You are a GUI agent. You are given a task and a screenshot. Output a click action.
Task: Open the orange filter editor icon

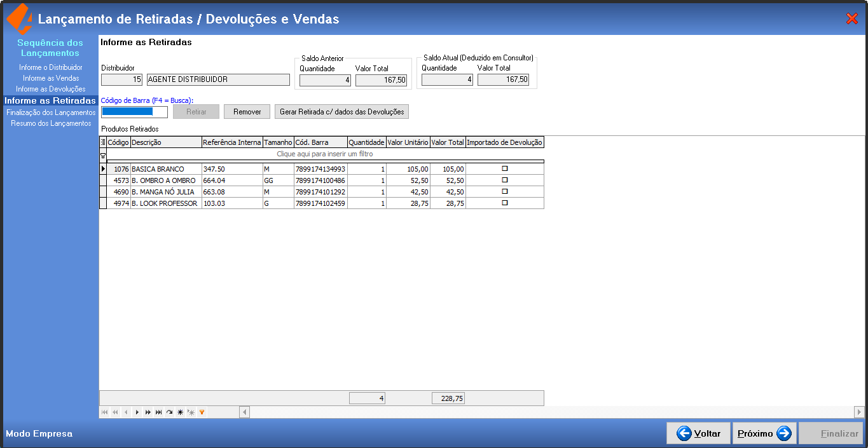[x=202, y=412]
